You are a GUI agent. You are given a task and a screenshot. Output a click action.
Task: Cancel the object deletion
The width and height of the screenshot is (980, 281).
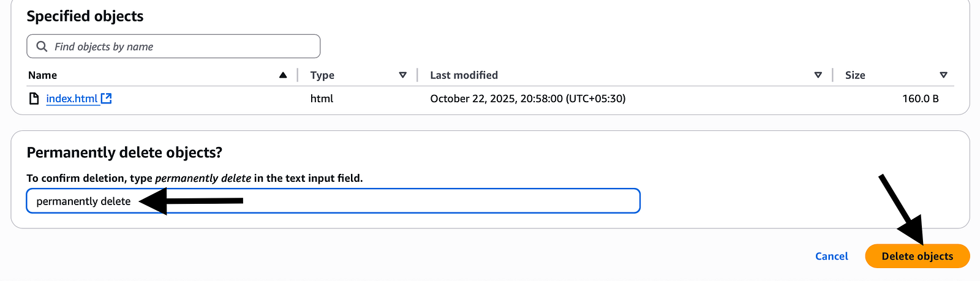831,257
